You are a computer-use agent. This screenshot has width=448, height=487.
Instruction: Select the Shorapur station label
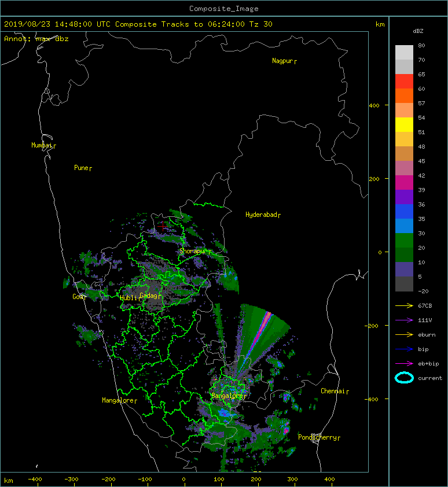click(x=195, y=251)
